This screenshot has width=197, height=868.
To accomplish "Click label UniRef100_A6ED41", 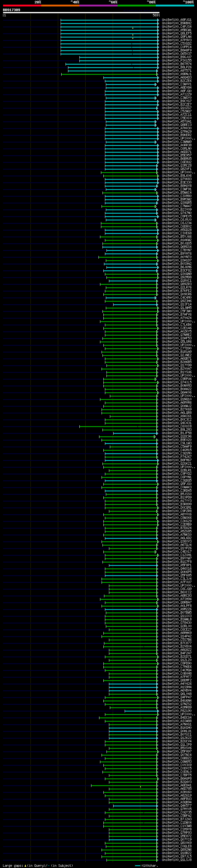I will click(176, 785).
